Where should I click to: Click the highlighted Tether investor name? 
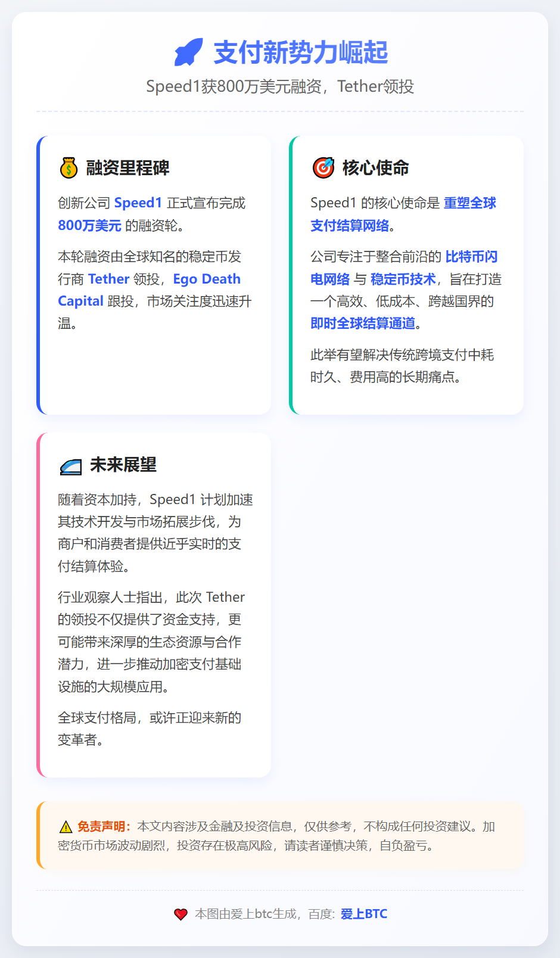[108, 279]
